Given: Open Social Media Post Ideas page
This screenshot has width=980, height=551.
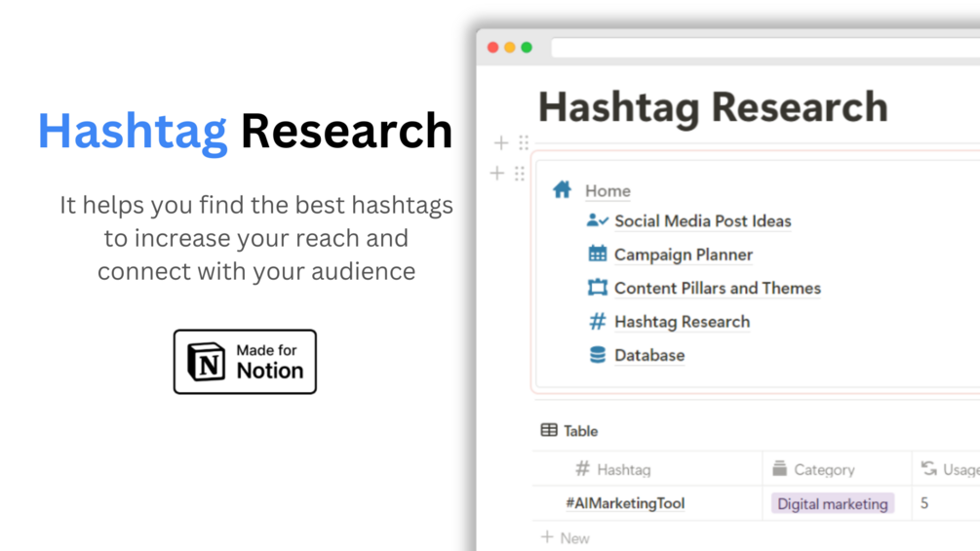Looking at the screenshot, I should point(702,221).
